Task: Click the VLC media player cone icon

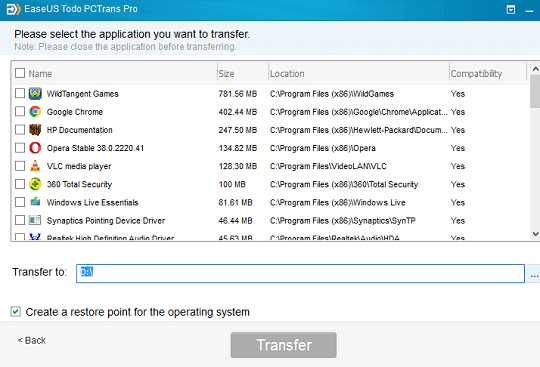Action: pyautogui.click(x=35, y=166)
